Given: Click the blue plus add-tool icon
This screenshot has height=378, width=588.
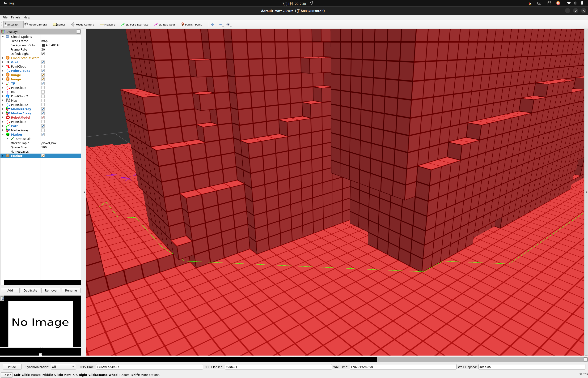Looking at the screenshot, I should pyautogui.click(x=213, y=24).
